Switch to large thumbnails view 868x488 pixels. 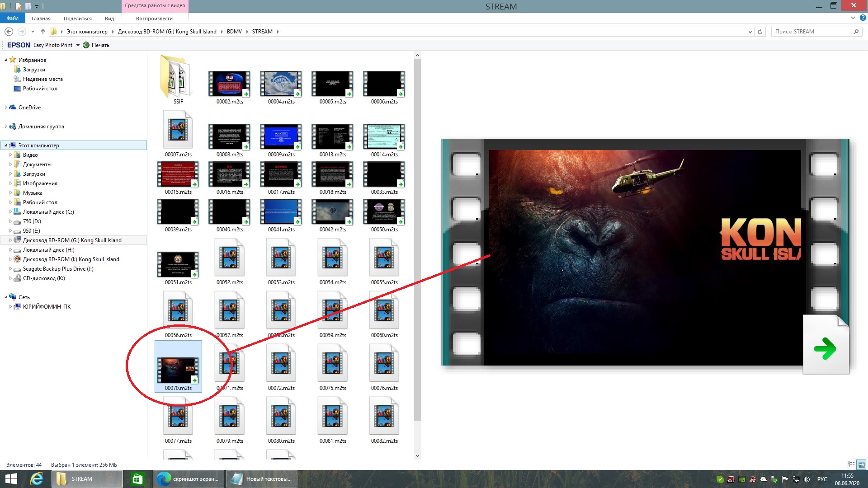click(862, 465)
